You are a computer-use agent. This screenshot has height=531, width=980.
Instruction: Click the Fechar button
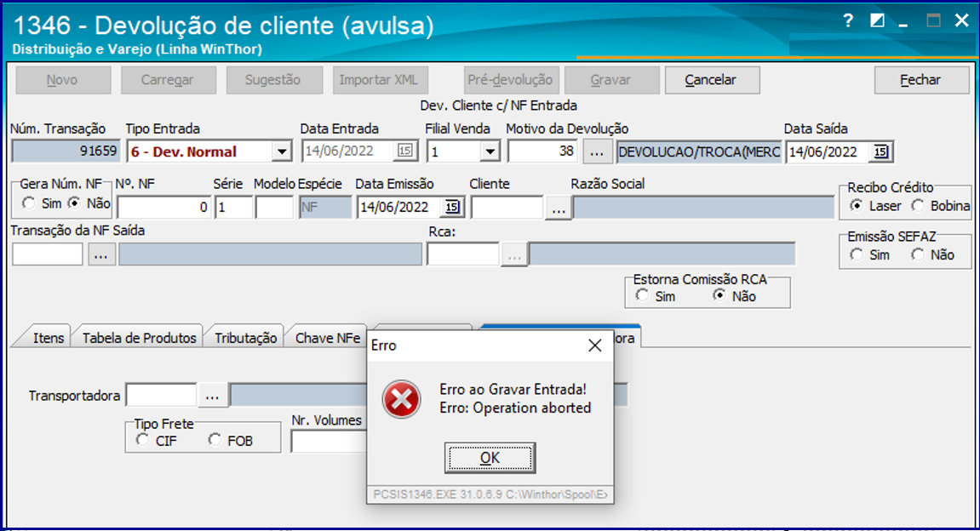(921, 80)
